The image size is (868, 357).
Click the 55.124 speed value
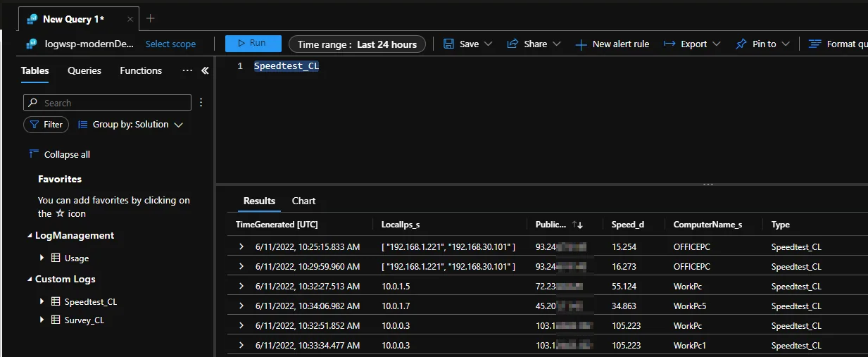(x=624, y=287)
